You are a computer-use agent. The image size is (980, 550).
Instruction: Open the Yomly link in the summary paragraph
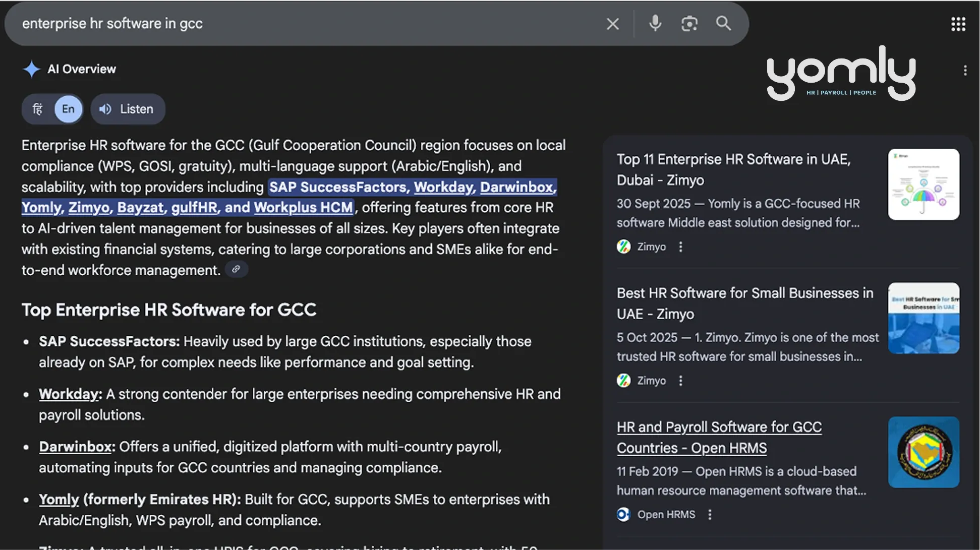click(42, 208)
